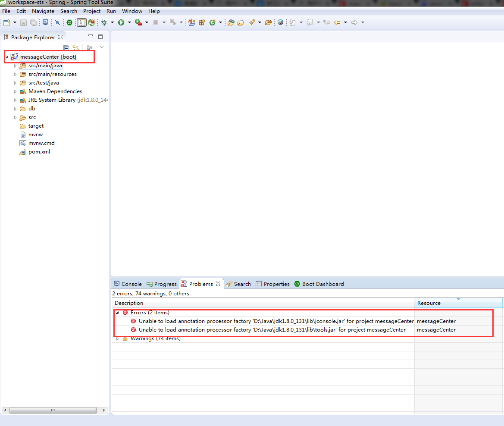This screenshot has height=426, width=504.
Task: Expand the db folder
Action: click(x=15, y=109)
